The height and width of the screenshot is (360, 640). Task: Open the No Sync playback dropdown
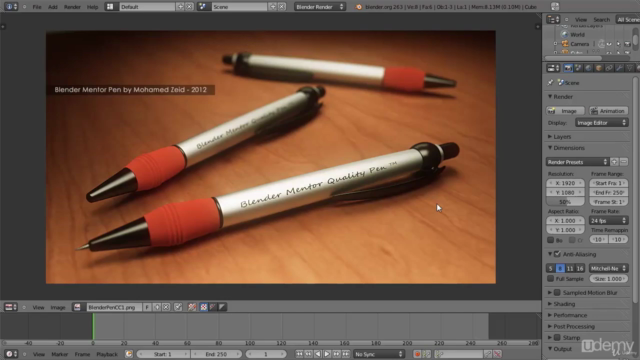[379, 354]
